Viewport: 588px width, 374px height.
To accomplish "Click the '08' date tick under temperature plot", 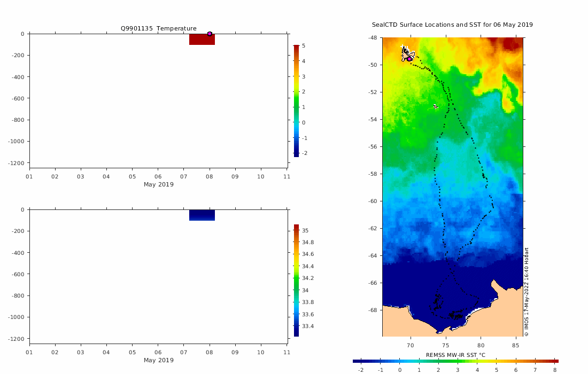I will coord(209,176).
